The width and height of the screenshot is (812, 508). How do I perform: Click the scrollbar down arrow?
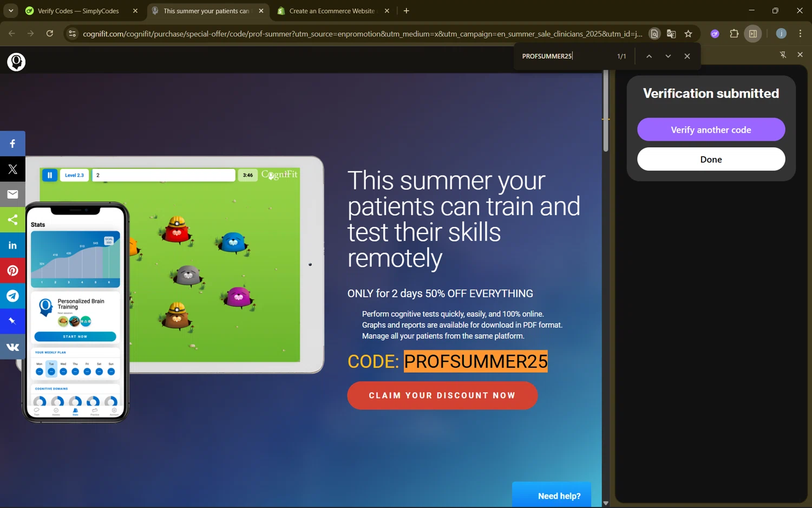pyautogui.click(x=605, y=503)
